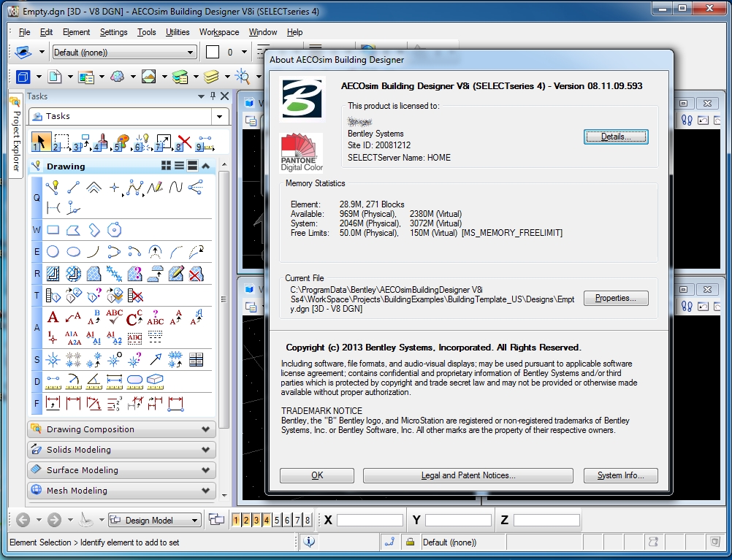
Task: Open the active color number dropdown arrow
Action: coord(244,53)
